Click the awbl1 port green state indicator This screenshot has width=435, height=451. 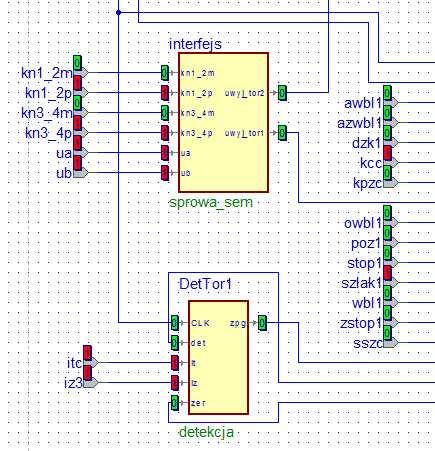(387, 93)
